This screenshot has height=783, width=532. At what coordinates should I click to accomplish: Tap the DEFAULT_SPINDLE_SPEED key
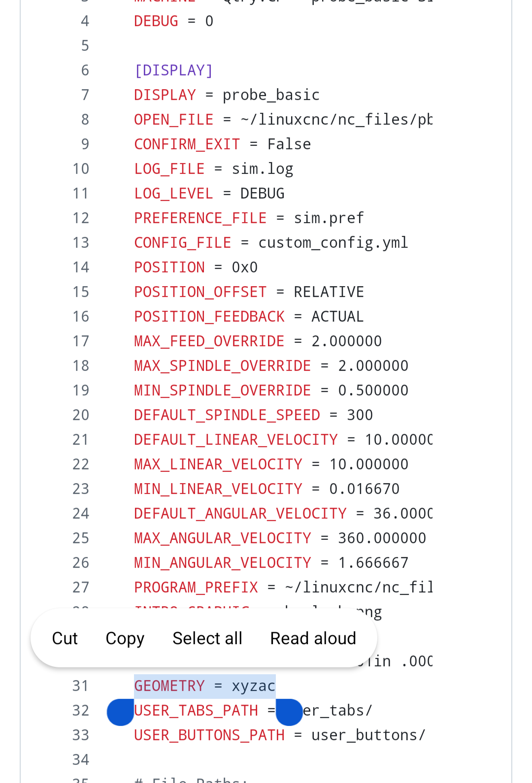point(227,415)
